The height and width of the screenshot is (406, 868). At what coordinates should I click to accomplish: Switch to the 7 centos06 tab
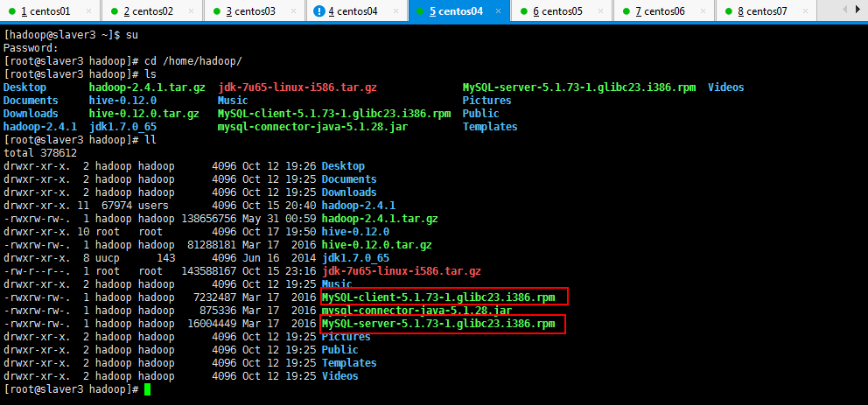click(663, 11)
